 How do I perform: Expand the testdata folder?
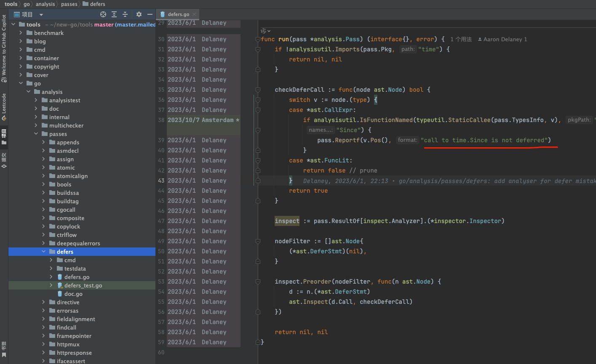tap(51, 268)
